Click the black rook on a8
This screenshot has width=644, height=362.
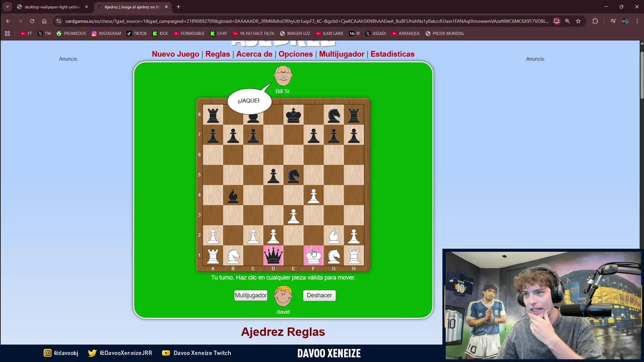pyautogui.click(x=213, y=115)
